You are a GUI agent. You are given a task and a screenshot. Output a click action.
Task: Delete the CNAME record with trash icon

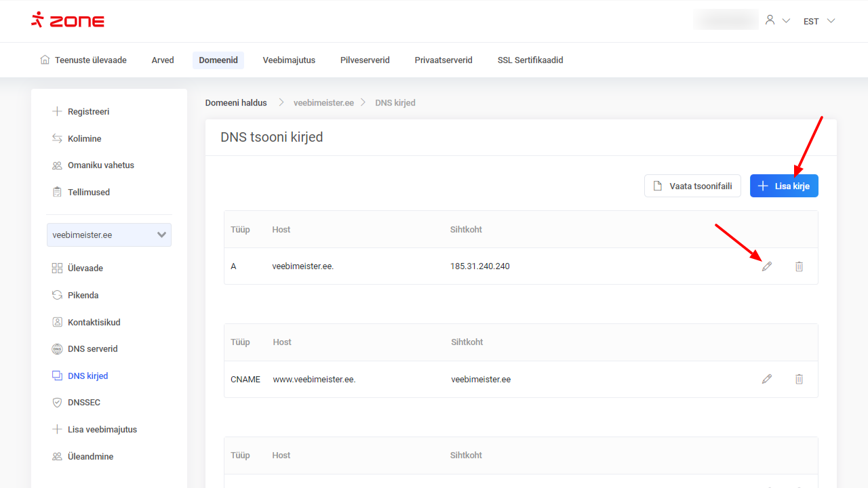pos(799,379)
